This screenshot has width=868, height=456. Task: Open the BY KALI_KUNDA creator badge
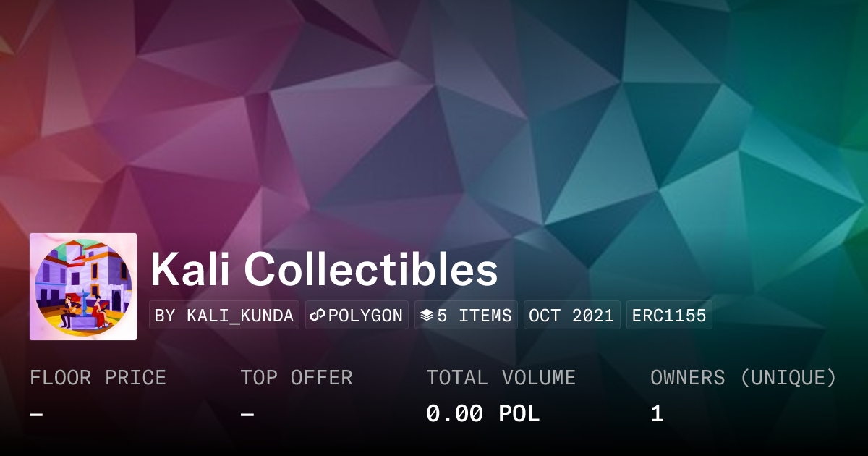[x=224, y=316]
